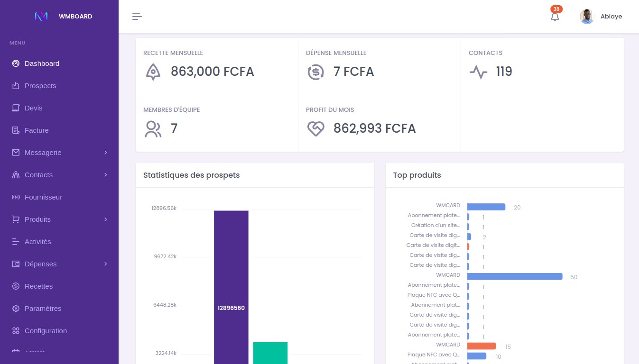Click the people icon under Membres d'équipe

coord(153,129)
